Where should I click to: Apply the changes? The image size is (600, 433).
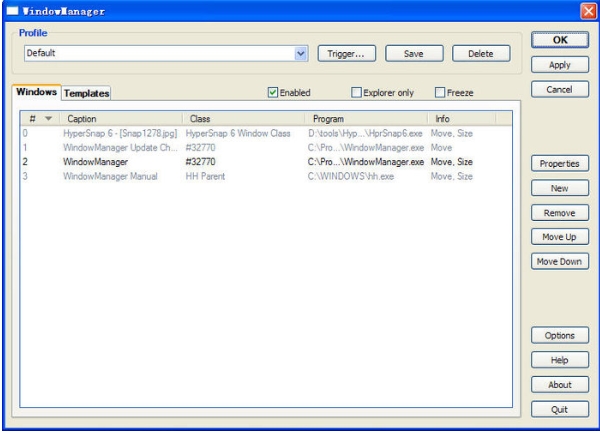click(560, 65)
